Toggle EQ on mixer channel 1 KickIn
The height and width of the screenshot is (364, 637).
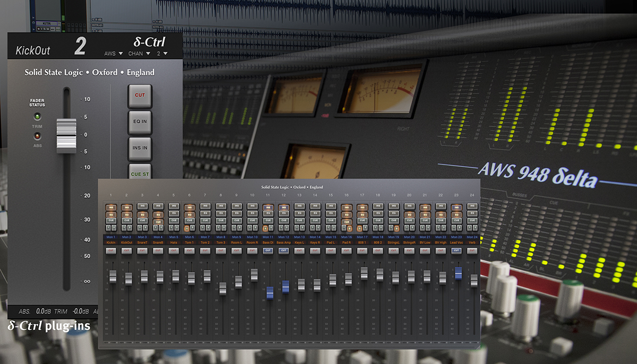click(111, 214)
